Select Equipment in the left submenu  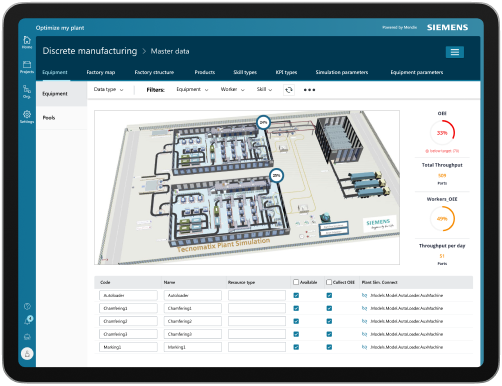click(x=62, y=94)
